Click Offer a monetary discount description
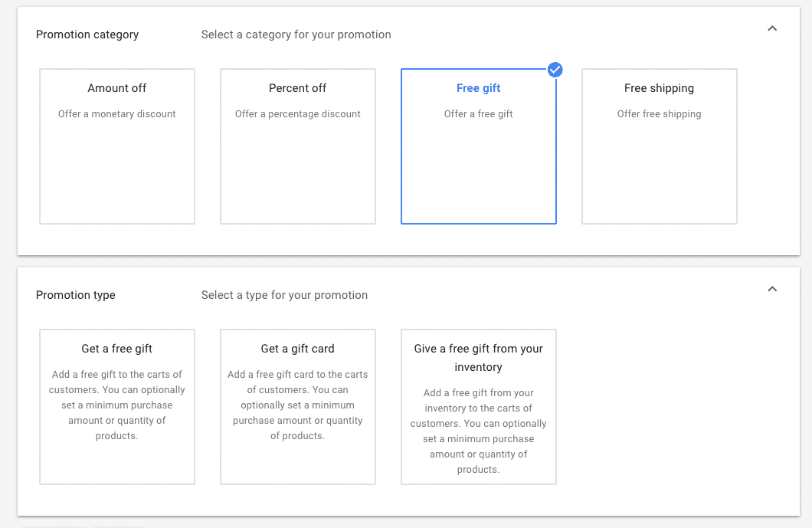 click(x=116, y=113)
